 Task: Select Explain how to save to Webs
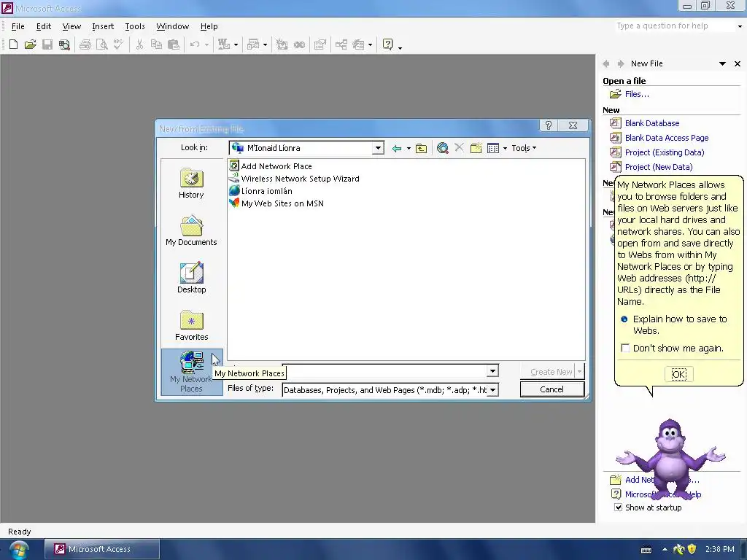673,324
